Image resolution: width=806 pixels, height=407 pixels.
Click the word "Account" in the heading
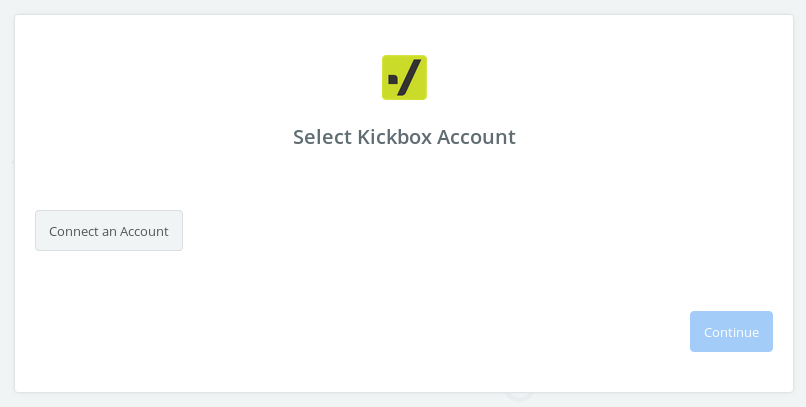pos(476,137)
